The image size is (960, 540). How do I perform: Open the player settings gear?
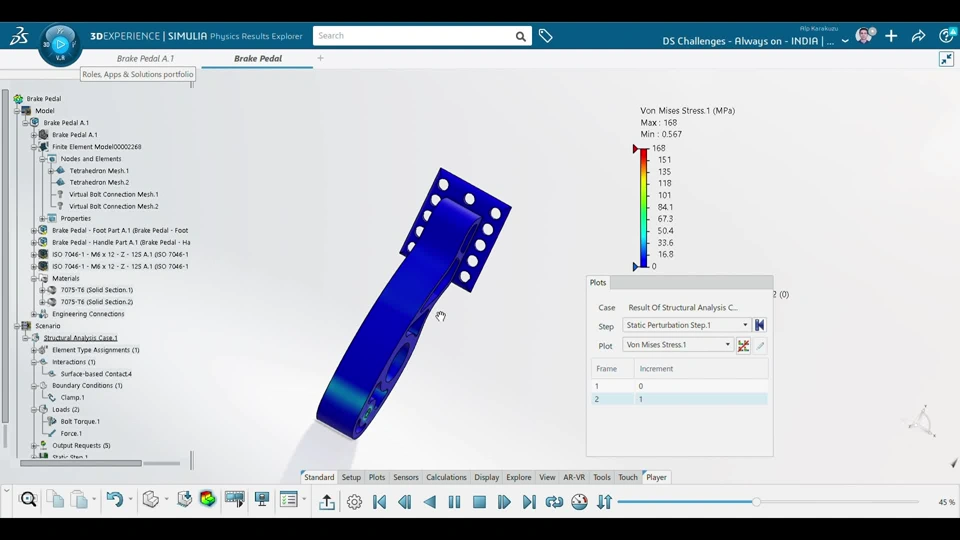[354, 502]
